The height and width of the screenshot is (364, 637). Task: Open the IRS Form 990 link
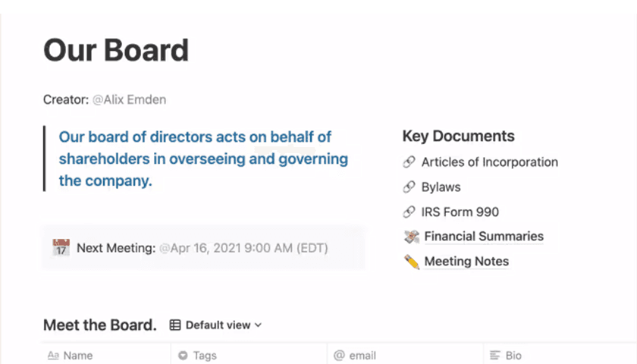coord(460,212)
